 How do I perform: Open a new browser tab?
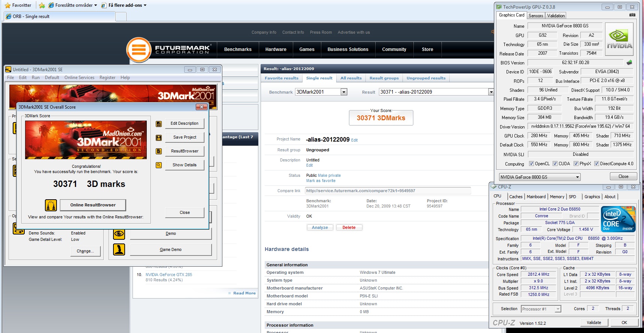121,16
